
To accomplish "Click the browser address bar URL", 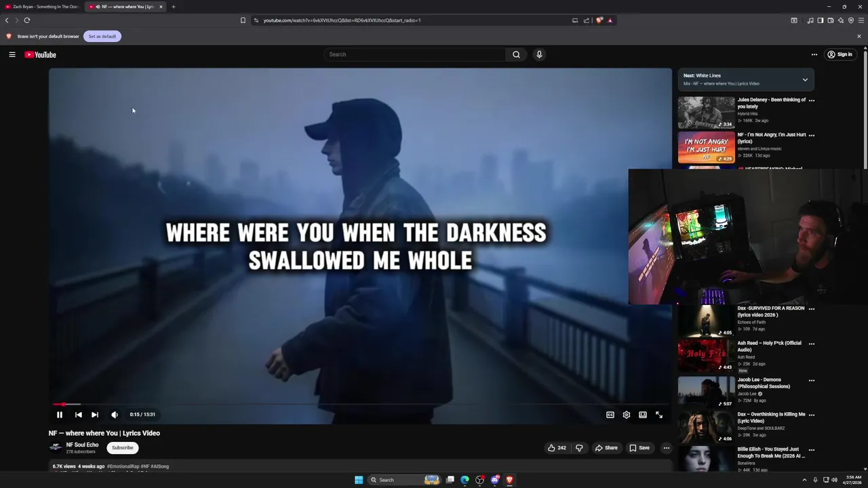I will tap(342, 20).
